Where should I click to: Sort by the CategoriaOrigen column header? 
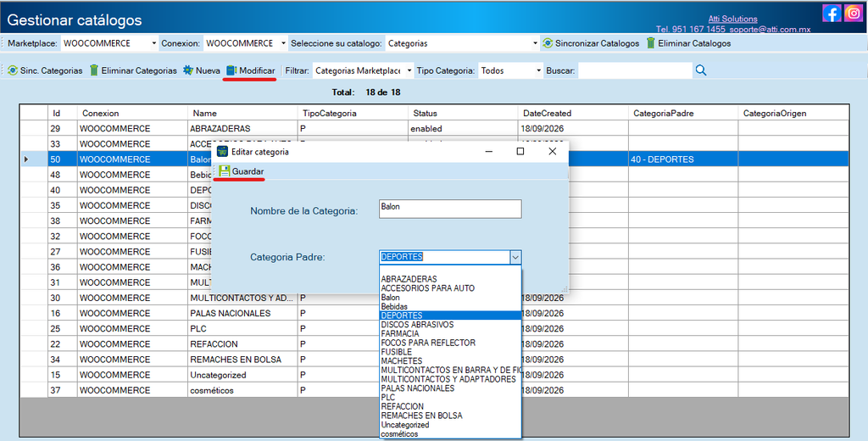coord(793,113)
